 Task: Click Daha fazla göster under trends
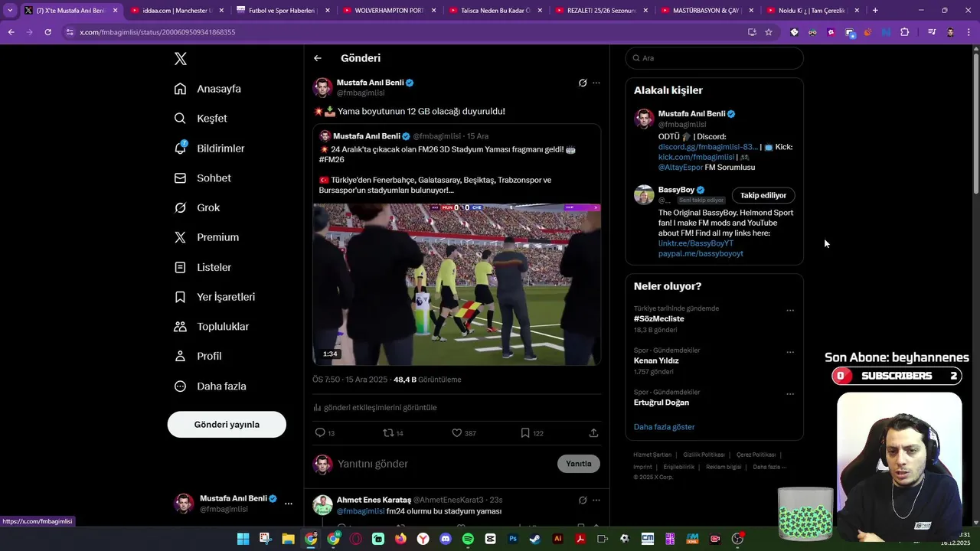[665, 427]
